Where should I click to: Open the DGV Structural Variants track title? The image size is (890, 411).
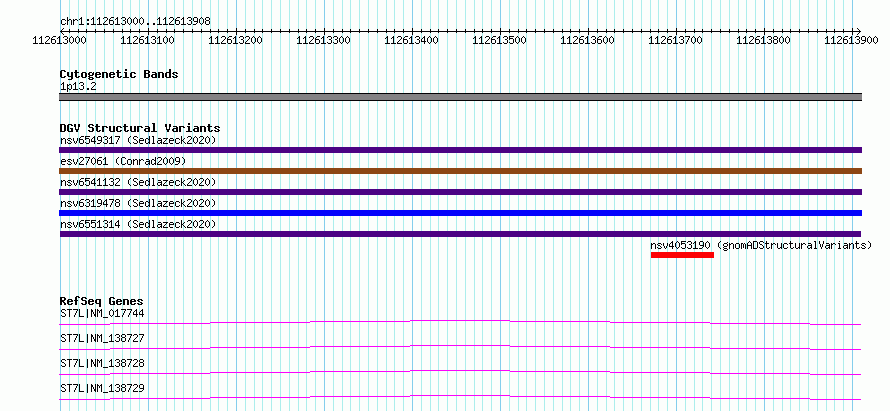(x=140, y=128)
